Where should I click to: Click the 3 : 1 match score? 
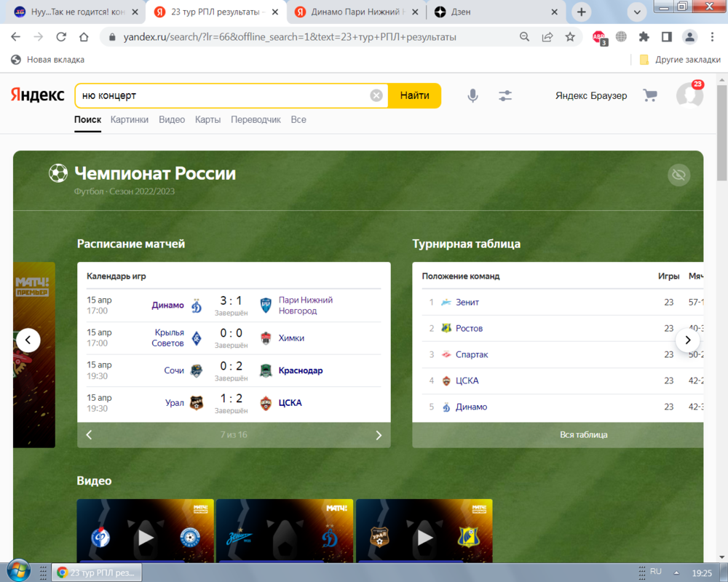pyautogui.click(x=231, y=300)
